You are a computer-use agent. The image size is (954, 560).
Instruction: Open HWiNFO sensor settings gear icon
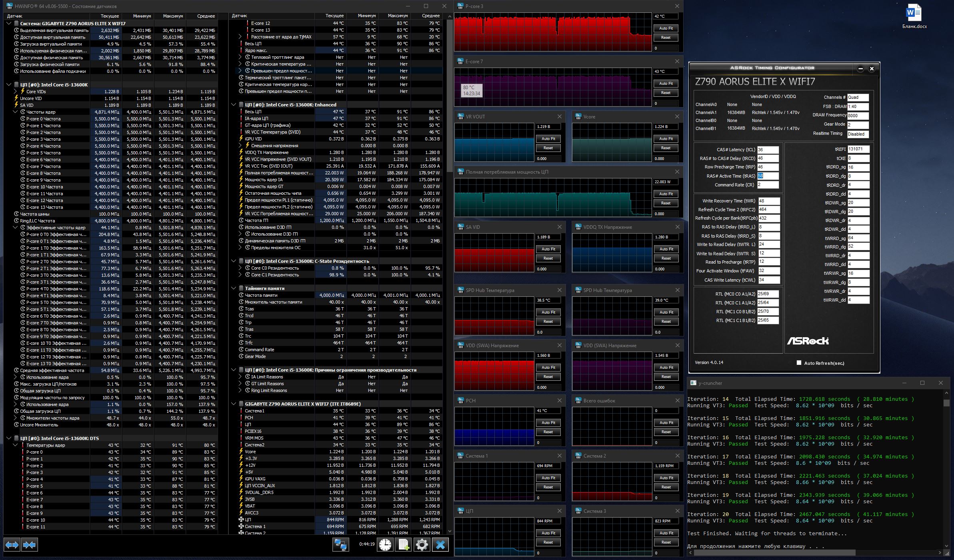(422, 545)
